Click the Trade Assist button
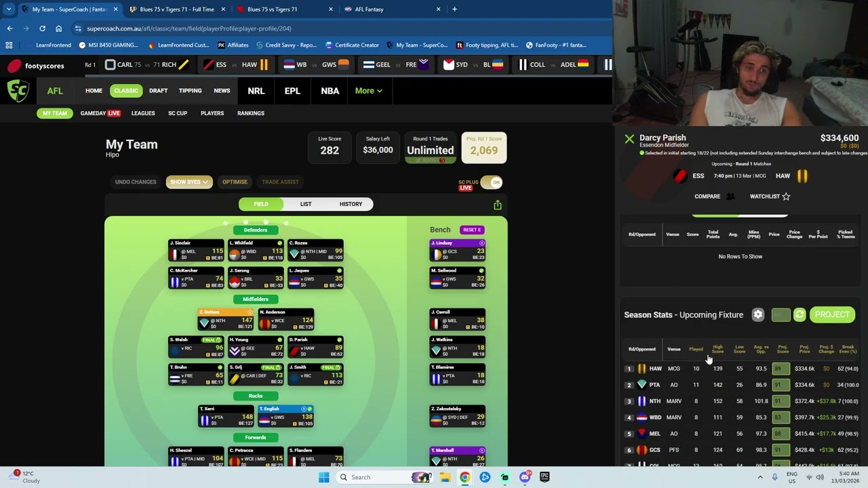Viewport: 868px width, 488px height. coord(280,182)
